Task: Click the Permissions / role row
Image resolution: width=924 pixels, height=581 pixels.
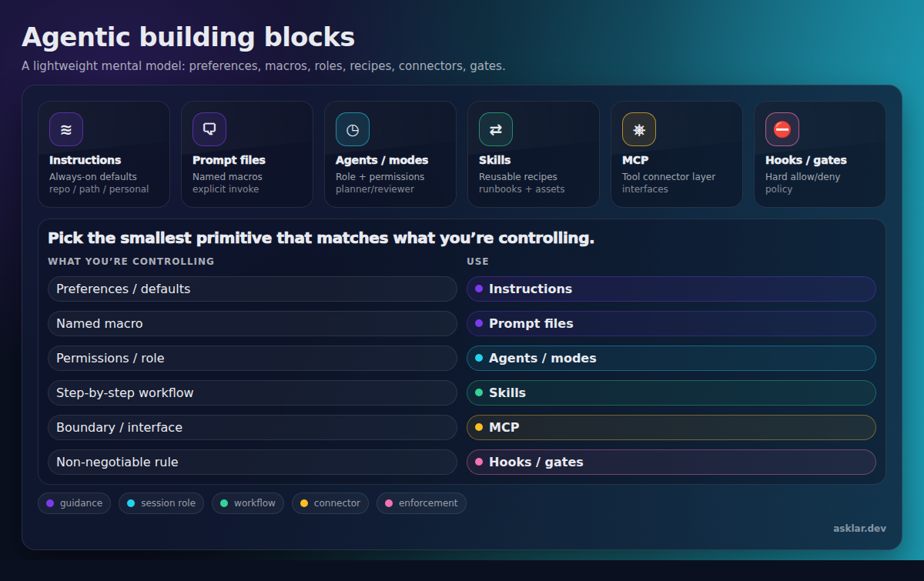Action: coord(253,358)
